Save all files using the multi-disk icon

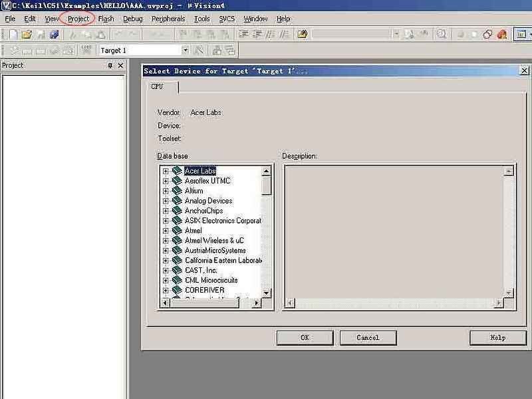pos(54,34)
